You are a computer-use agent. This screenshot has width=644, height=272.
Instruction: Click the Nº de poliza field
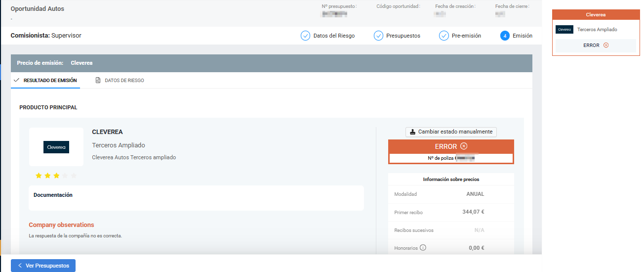click(451, 158)
